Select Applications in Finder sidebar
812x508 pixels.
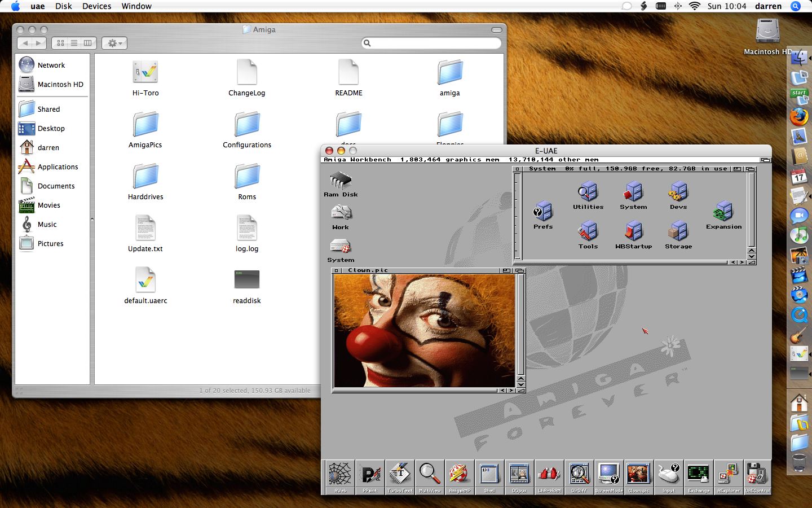[52, 167]
